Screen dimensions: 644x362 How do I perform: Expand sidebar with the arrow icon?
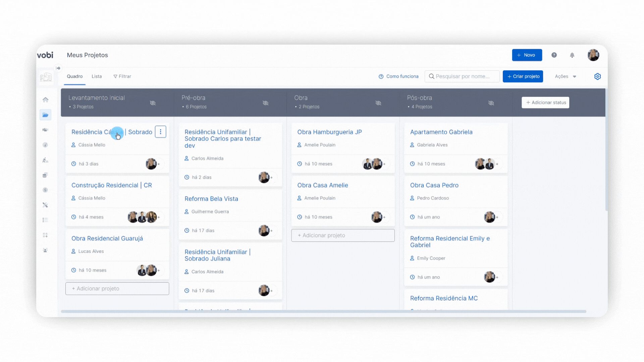[58, 68]
